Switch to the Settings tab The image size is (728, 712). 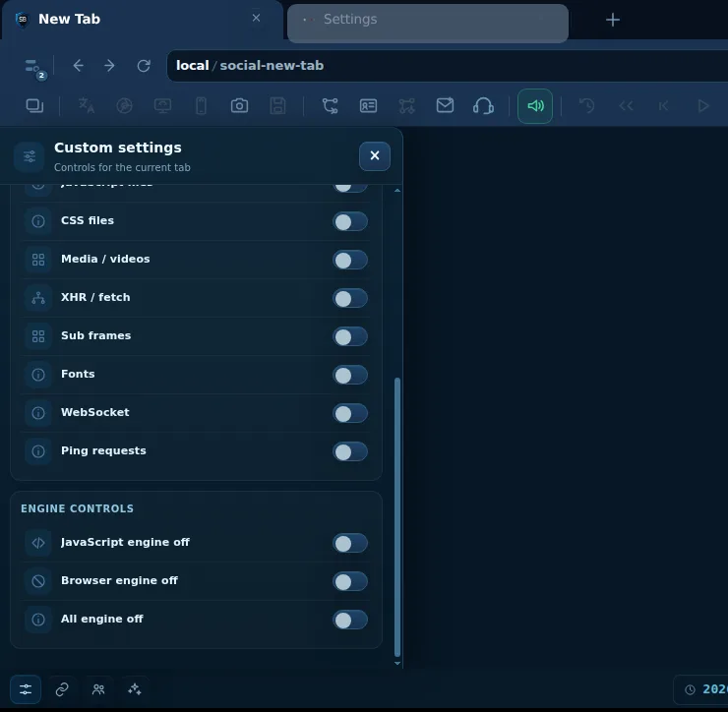point(428,24)
